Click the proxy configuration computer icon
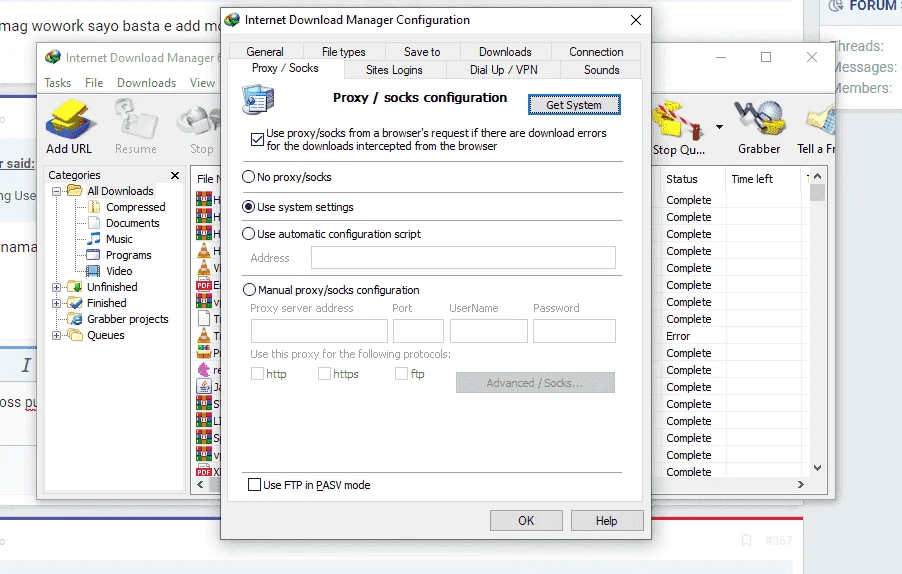Viewport: 902px width, 574px height. (258, 99)
